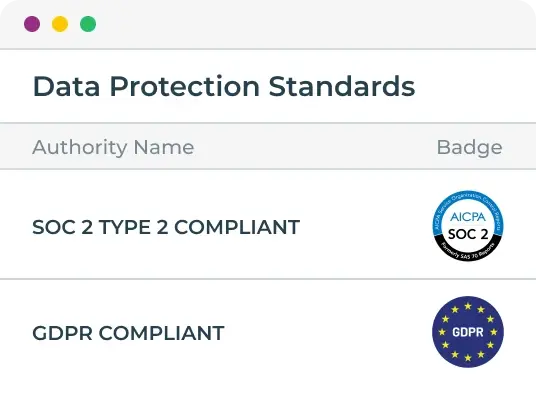Click the white GDPR lettering in badge
This screenshot has height=400, width=536.
(x=468, y=332)
